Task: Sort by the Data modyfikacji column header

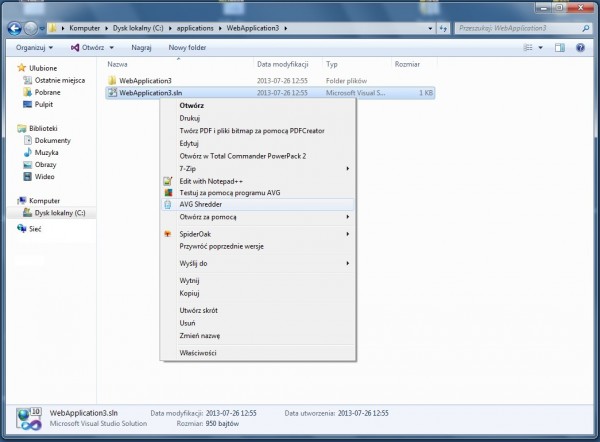Action: 284,63
